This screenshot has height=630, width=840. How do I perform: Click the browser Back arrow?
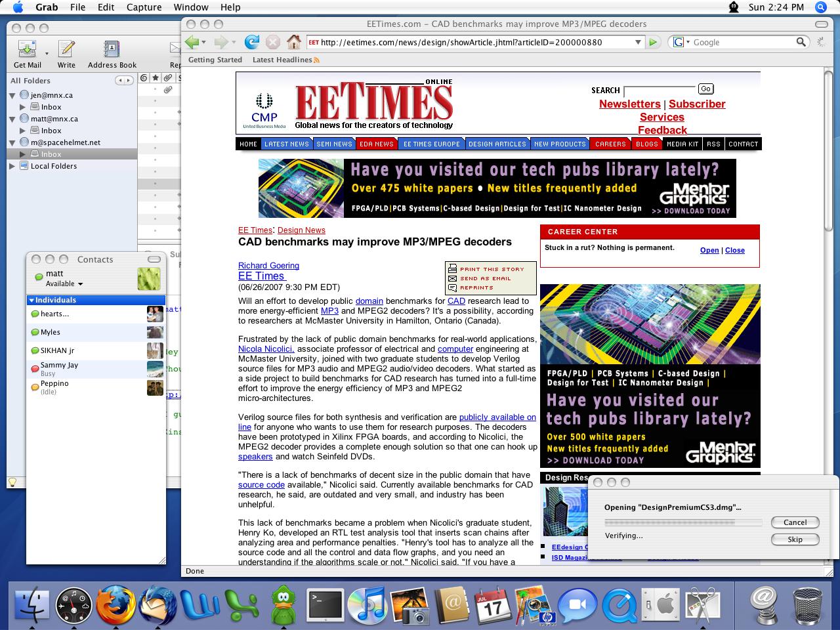click(x=192, y=42)
